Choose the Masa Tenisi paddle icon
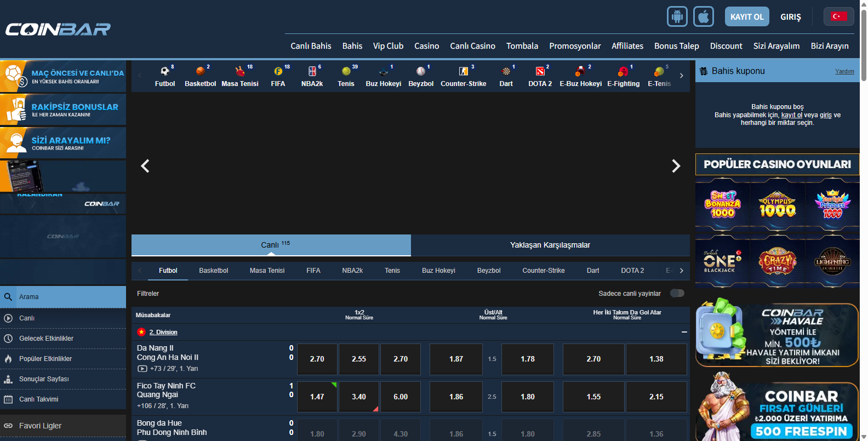Screen dimensions: 868x441 239,71
